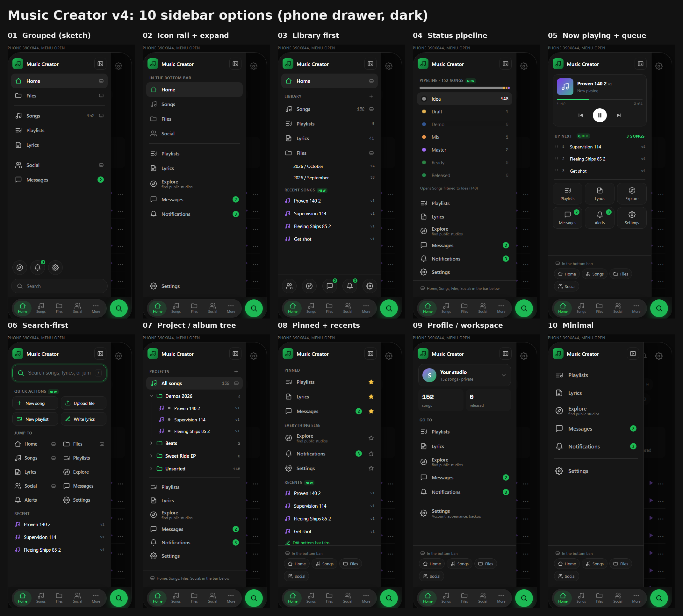Pin Settings with its star in option 08
Image resolution: width=683 pixels, height=616 pixels.
pyautogui.click(x=371, y=468)
